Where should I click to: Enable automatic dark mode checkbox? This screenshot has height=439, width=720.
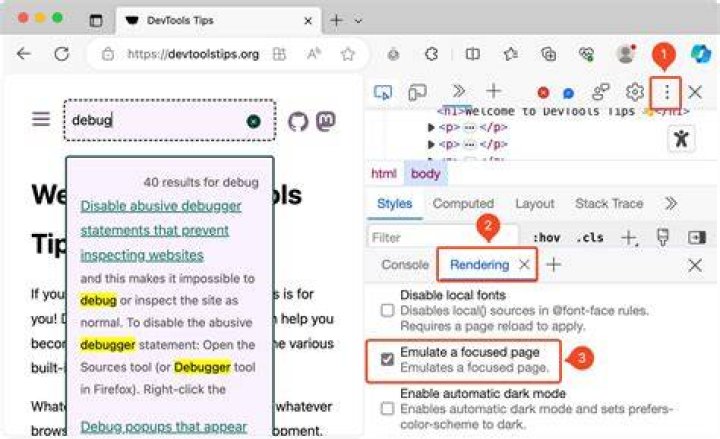[387, 409]
